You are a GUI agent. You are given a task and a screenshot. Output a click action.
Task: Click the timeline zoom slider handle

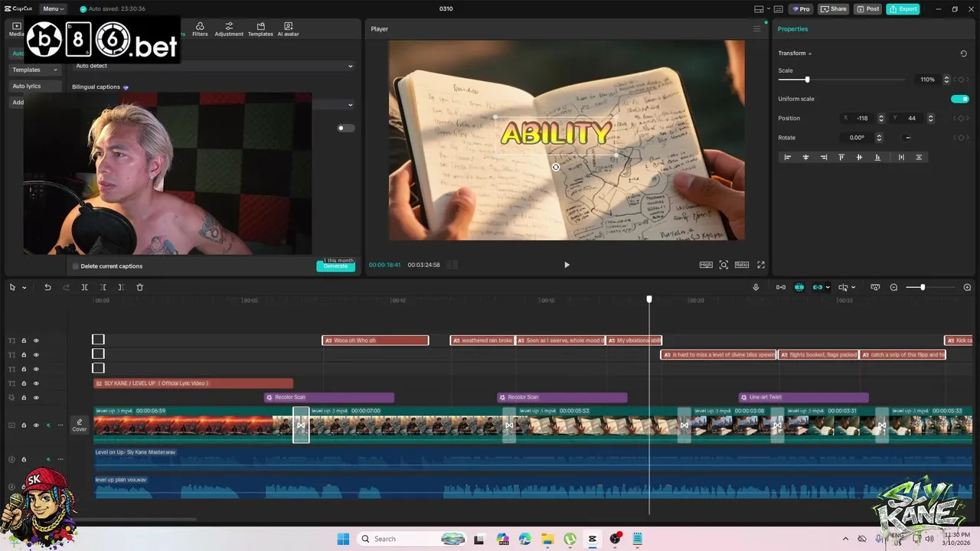tap(923, 287)
